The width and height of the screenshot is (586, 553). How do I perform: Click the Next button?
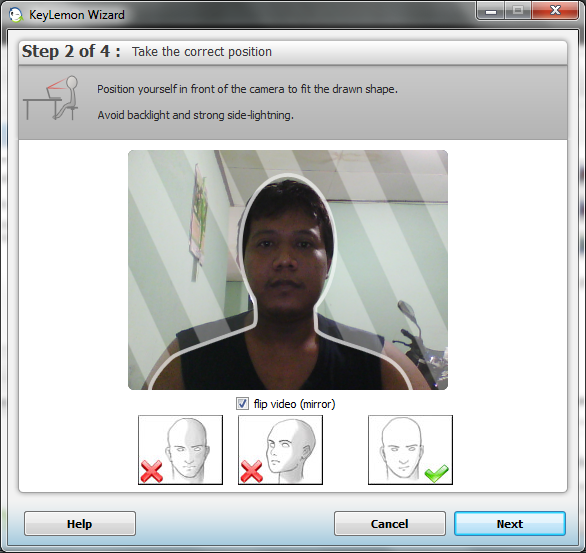coord(510,523)
